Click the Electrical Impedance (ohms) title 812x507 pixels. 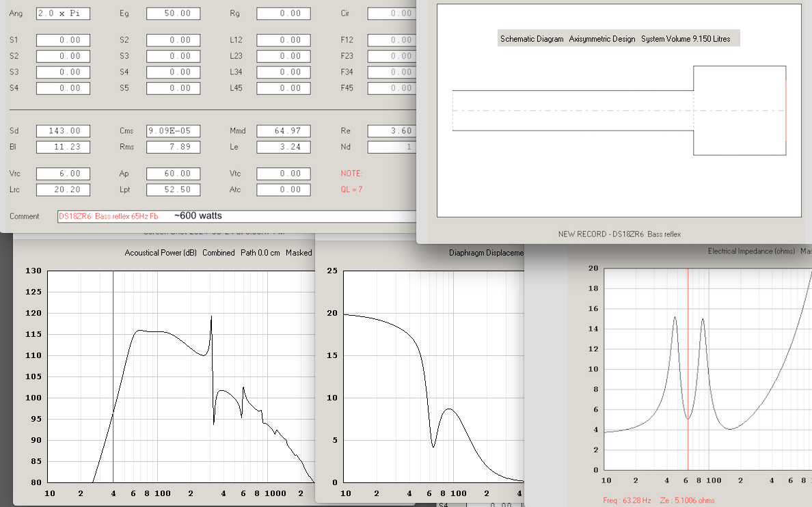click(751, 251)
